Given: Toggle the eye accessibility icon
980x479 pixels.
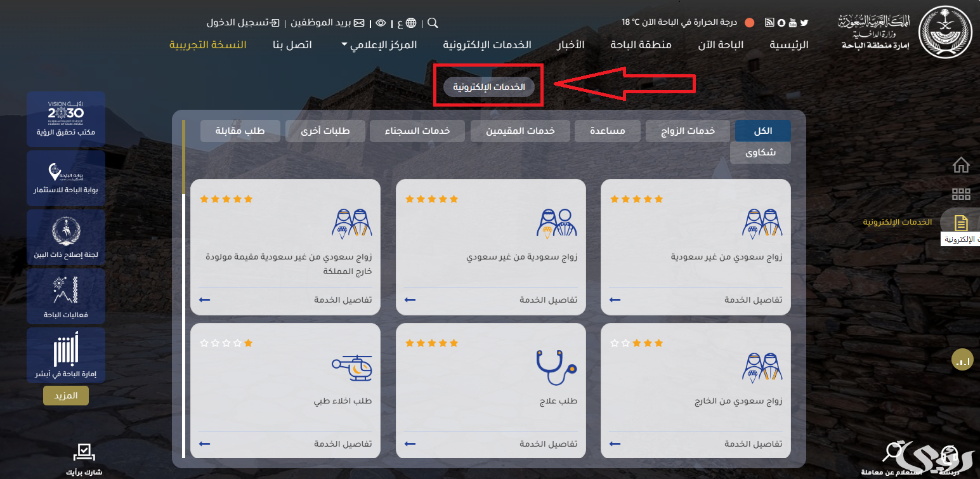Looking at the screenshot, I should [x=381, y=23].
